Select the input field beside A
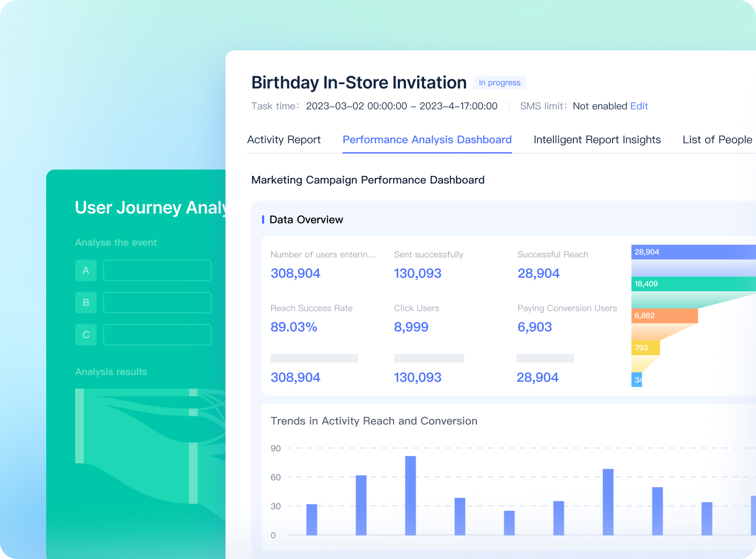 pos(157,270)
